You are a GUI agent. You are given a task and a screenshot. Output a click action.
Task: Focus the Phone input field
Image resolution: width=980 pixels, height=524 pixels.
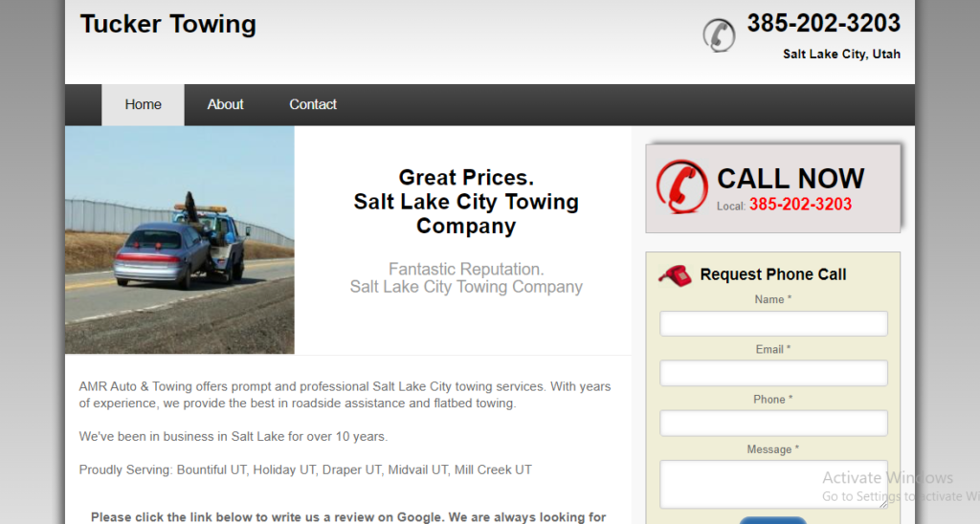tap(773, 423)
